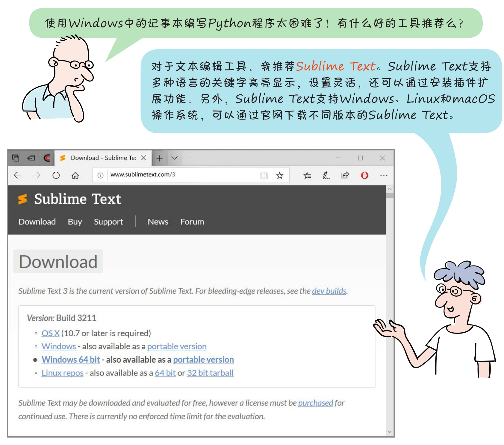The image size is (504, 445).
Task: Click the scrollbar down arrow
Action: click(x=390, y=432)
